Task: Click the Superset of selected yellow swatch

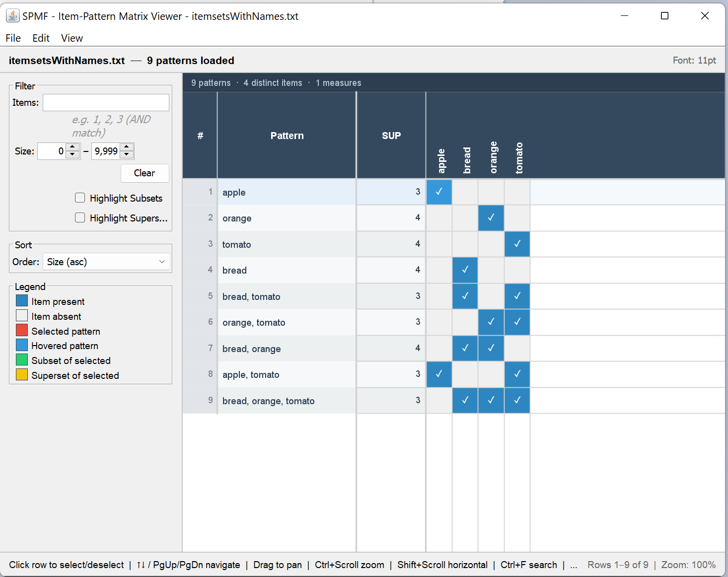Action: coord(22,375)
